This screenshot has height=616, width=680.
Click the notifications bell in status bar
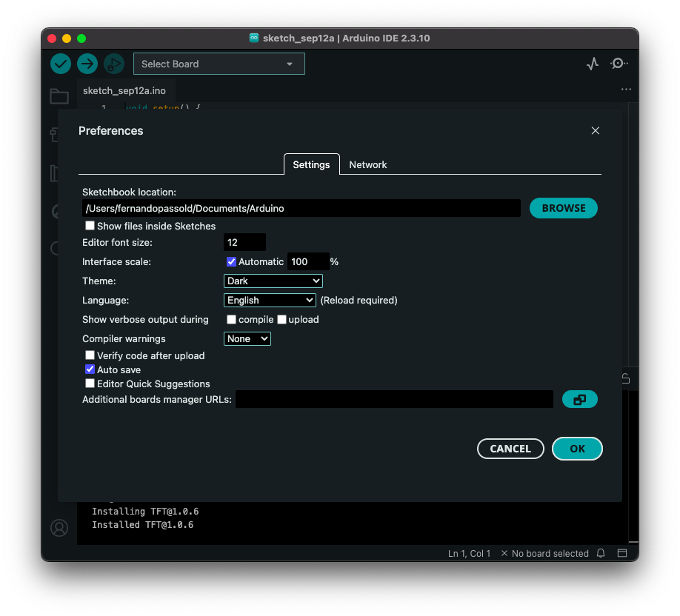point(601,553)
